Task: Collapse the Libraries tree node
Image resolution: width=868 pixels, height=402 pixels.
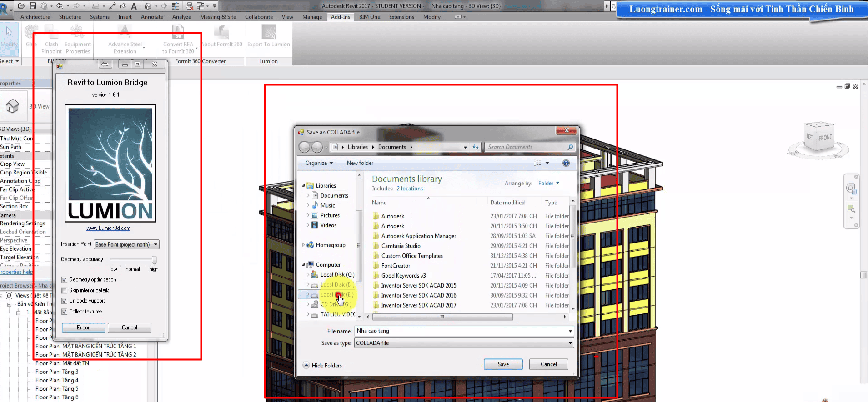Action: pyautogui.click(x=303, y=185)
